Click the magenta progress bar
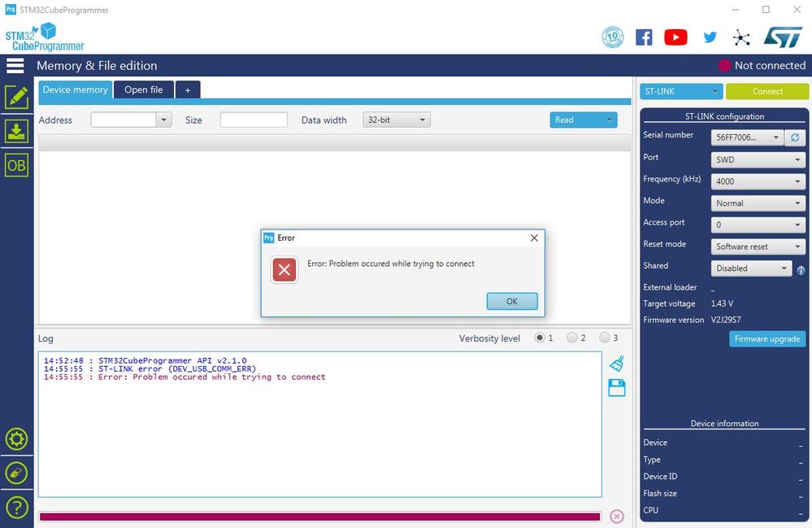This screenshot has width=812, height=528. 319,517
